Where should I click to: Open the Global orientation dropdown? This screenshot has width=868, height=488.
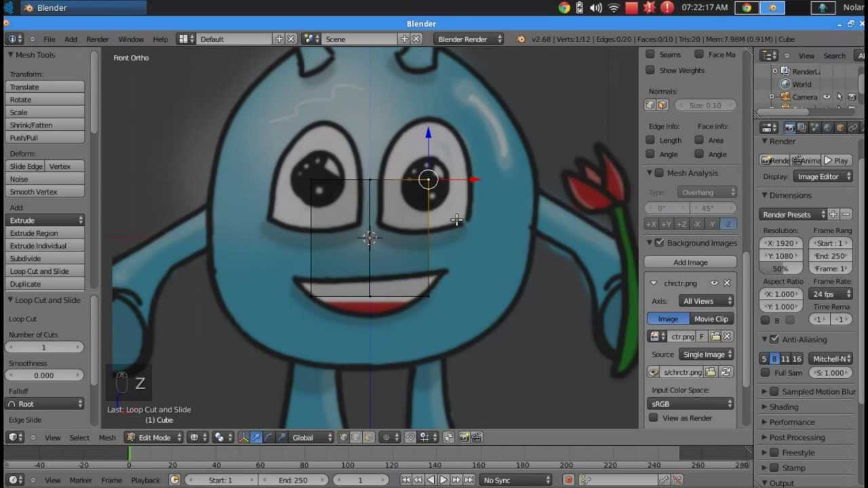point(312,437)
